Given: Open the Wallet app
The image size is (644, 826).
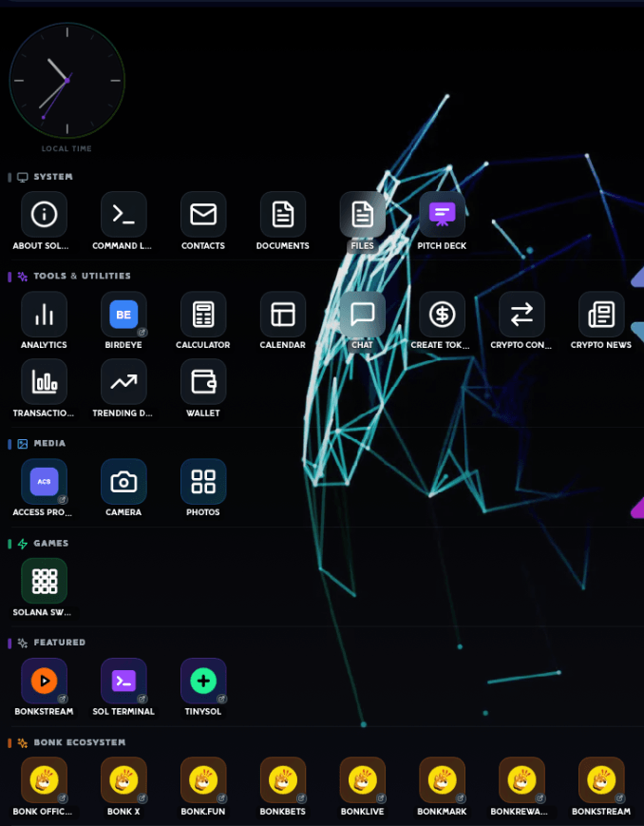Looking at the screenshot, I should tap(203, 382).
